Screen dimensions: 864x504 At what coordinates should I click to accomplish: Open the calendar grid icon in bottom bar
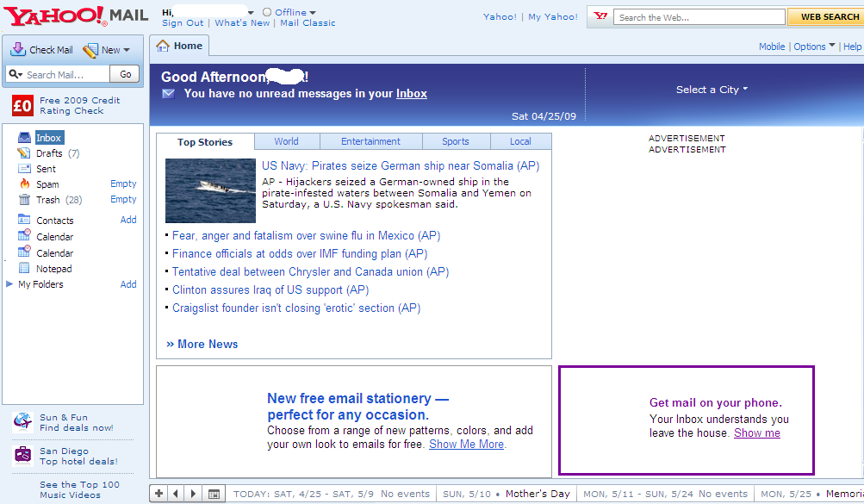214,494
